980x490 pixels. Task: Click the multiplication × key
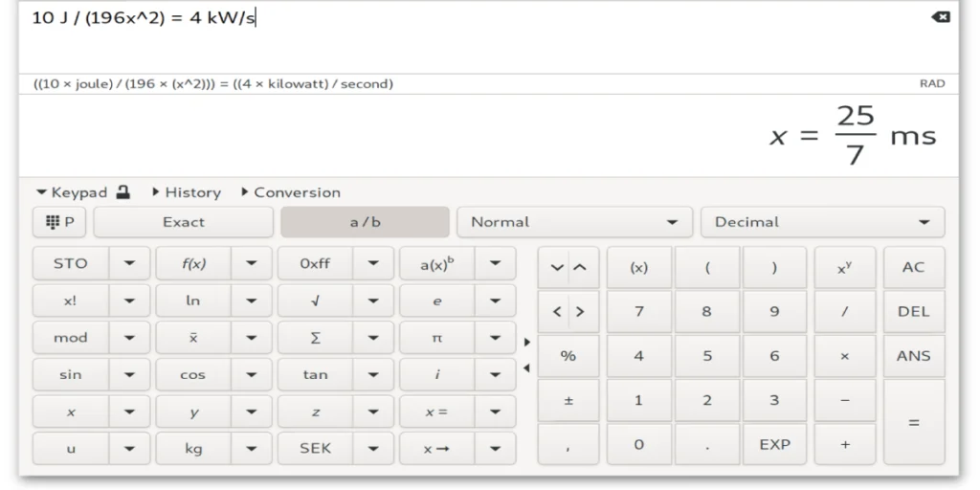844,356
